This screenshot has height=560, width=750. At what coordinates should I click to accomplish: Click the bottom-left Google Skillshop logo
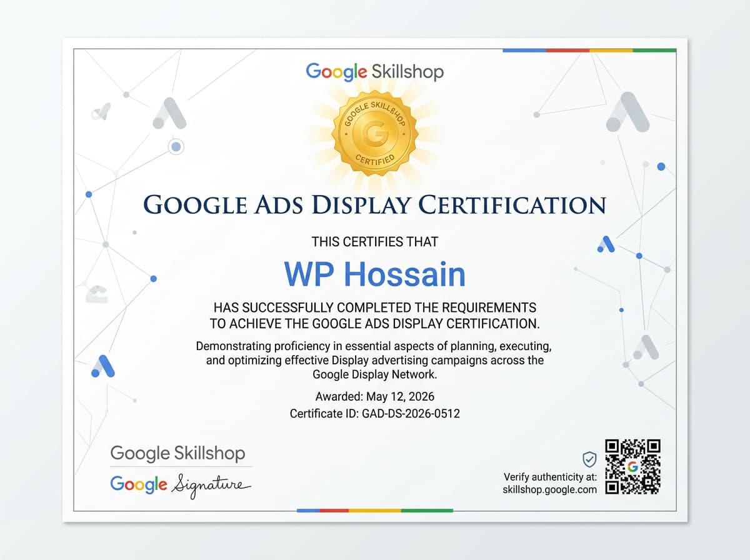coord(177,453)
